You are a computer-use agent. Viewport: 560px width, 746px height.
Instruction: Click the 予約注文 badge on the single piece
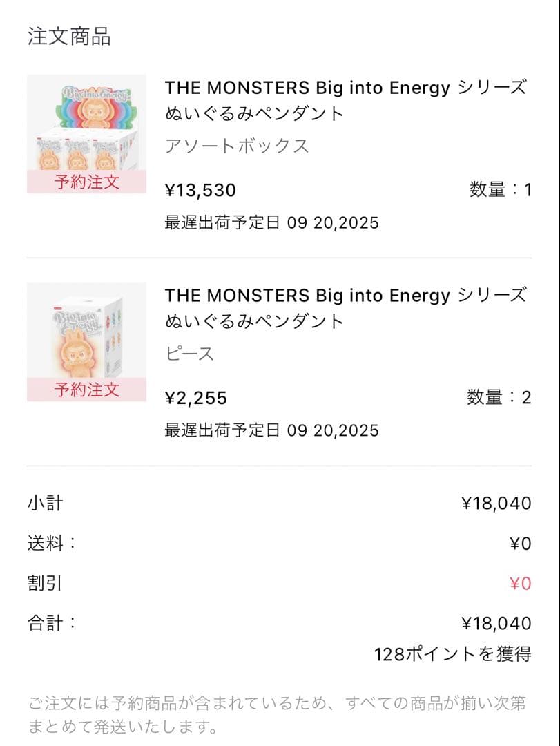[86, 390]
